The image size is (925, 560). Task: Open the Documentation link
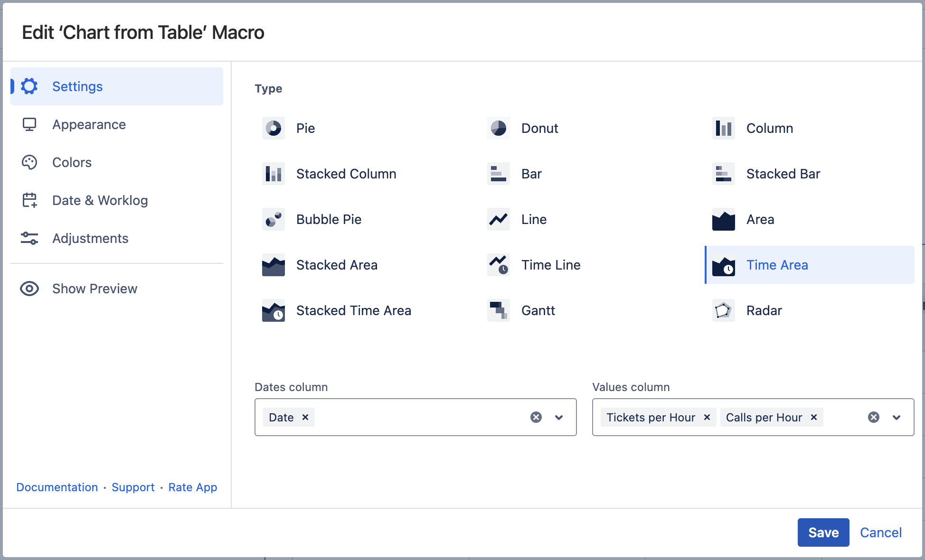coord(57,487)
